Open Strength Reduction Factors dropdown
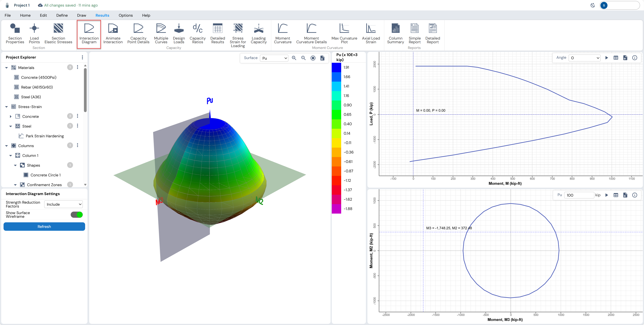Image resolution: width=644 pixels, height=325 pixels. point(63,204)
